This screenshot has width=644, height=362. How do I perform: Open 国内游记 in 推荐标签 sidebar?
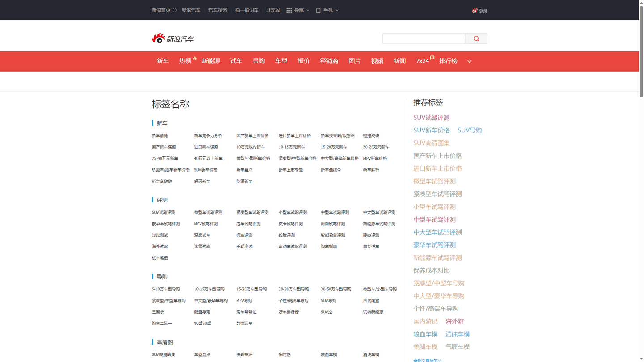point(425,321)
